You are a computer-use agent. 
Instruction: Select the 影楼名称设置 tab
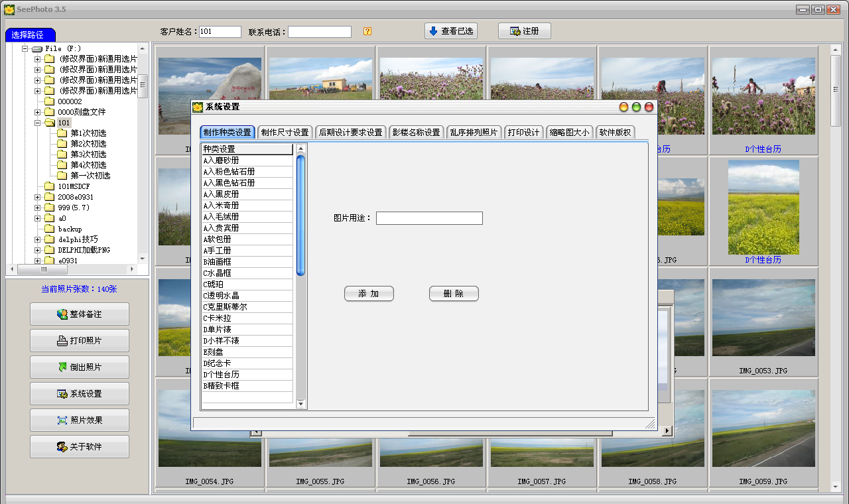pyautogui.click(x=416, y=132)
